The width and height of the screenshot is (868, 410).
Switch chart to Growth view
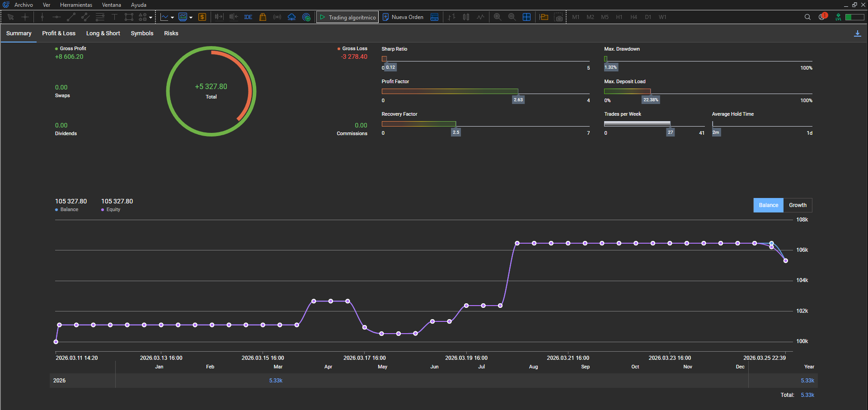(798, 205)
